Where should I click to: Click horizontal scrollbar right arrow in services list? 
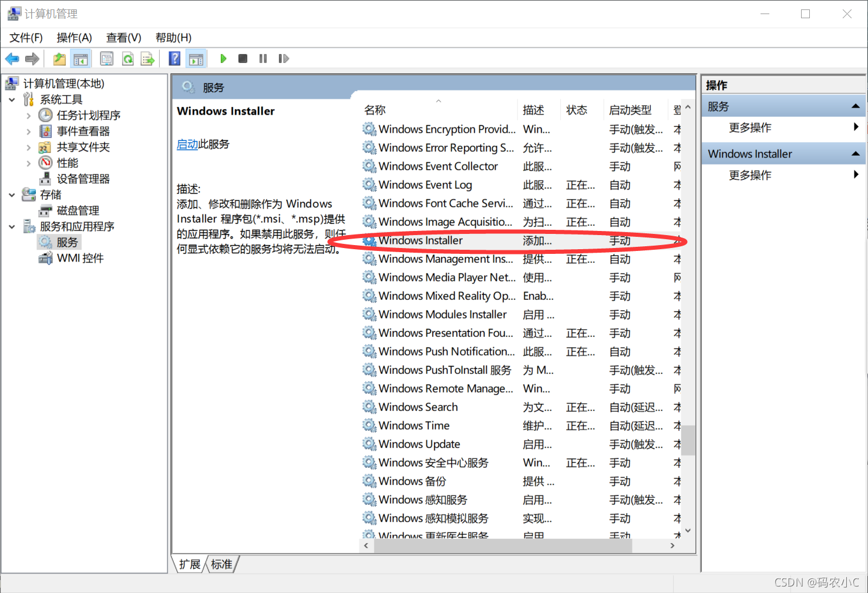click(673, 546)
